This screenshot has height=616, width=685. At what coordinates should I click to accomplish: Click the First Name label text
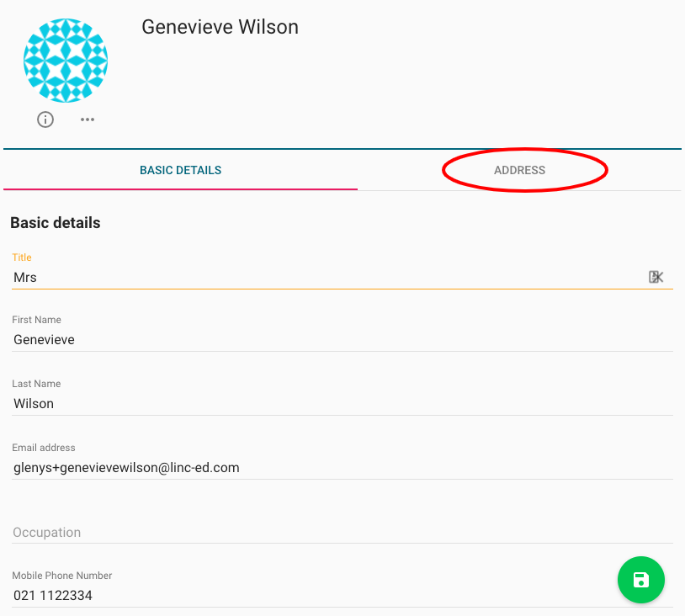pos(37,320)
